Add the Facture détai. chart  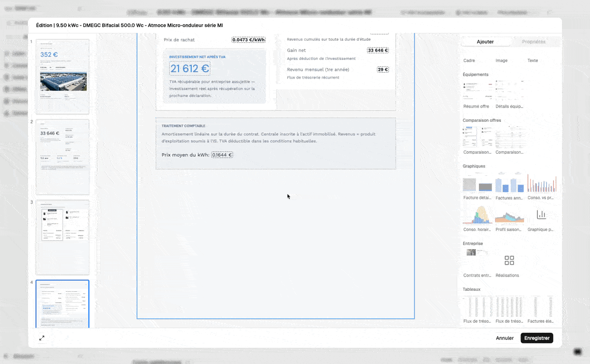(x=477, y=185)
